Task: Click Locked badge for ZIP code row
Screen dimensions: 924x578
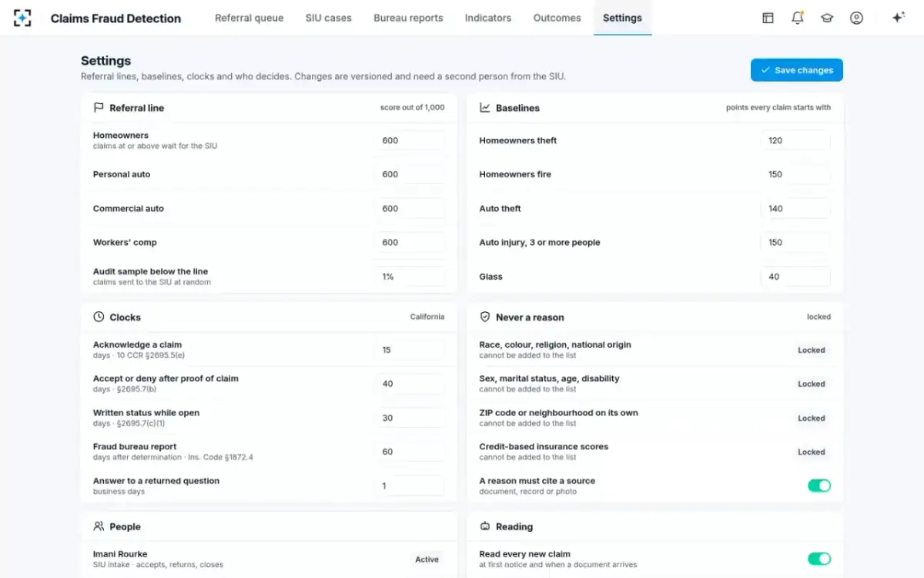Action: tap(812, 418)
